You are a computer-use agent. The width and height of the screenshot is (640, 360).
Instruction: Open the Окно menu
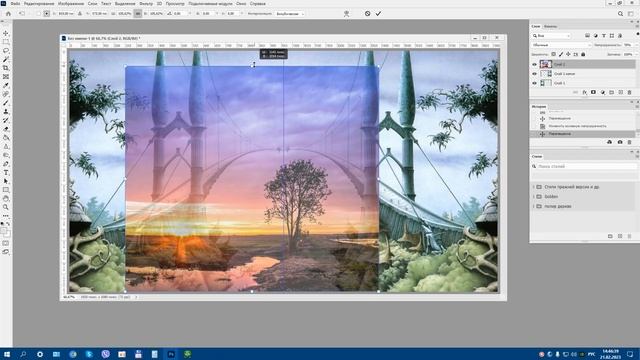click(241, 4)
